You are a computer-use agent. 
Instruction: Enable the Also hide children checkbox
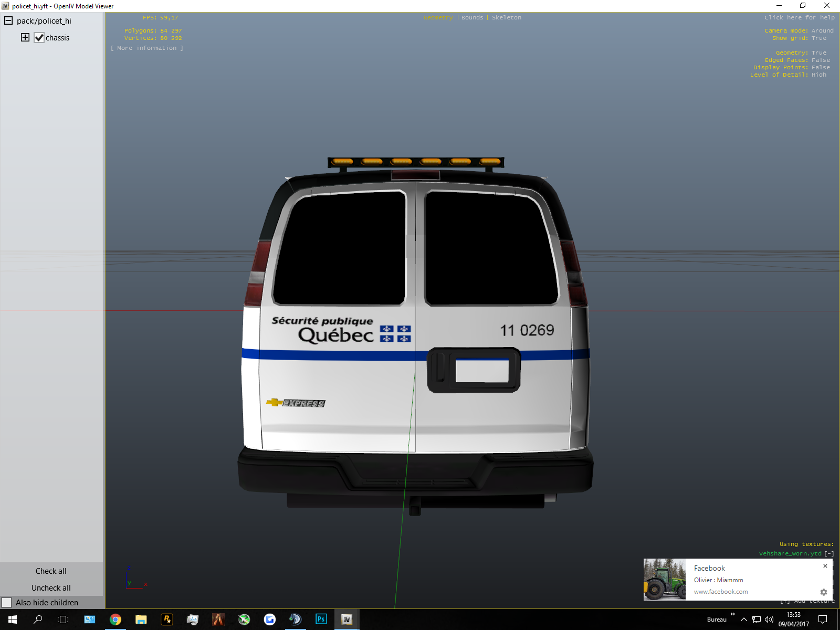click(7, 602)
